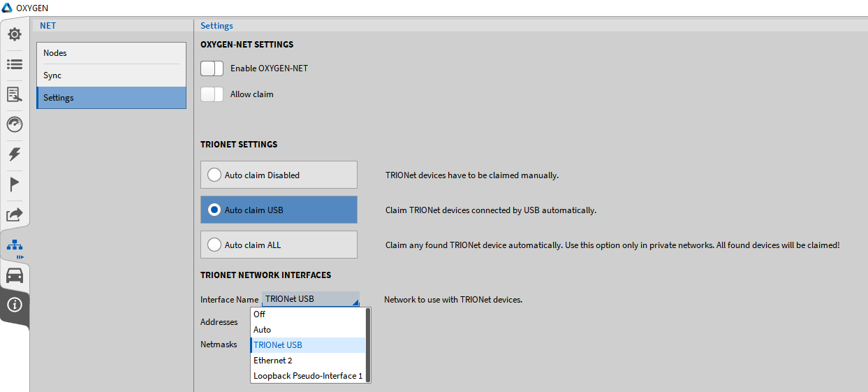Open the Sync menu item
This screenshot has width=868, height=392.
pos(111,75)
